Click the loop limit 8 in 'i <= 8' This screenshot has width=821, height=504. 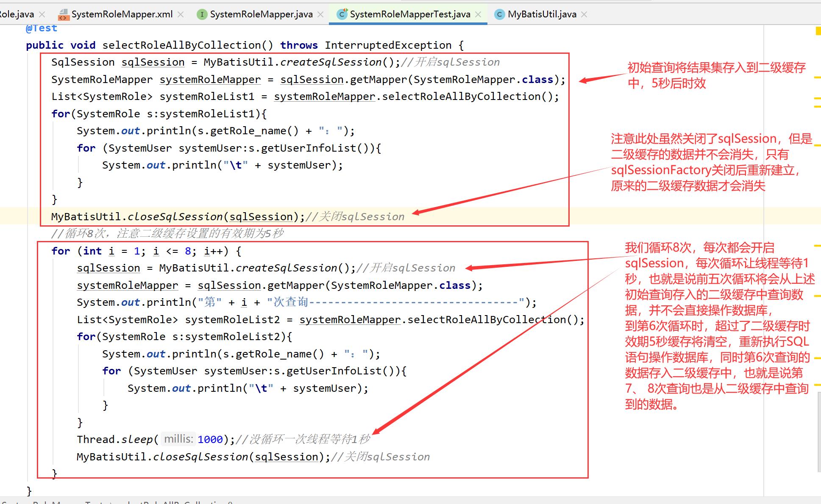188,251
